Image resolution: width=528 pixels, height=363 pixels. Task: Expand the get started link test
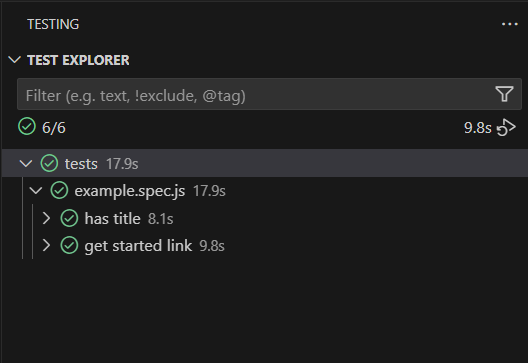click(46, 245)
